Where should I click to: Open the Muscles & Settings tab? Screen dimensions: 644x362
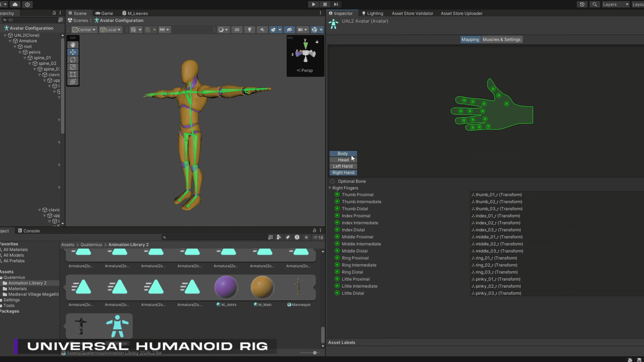pos(502,39)
